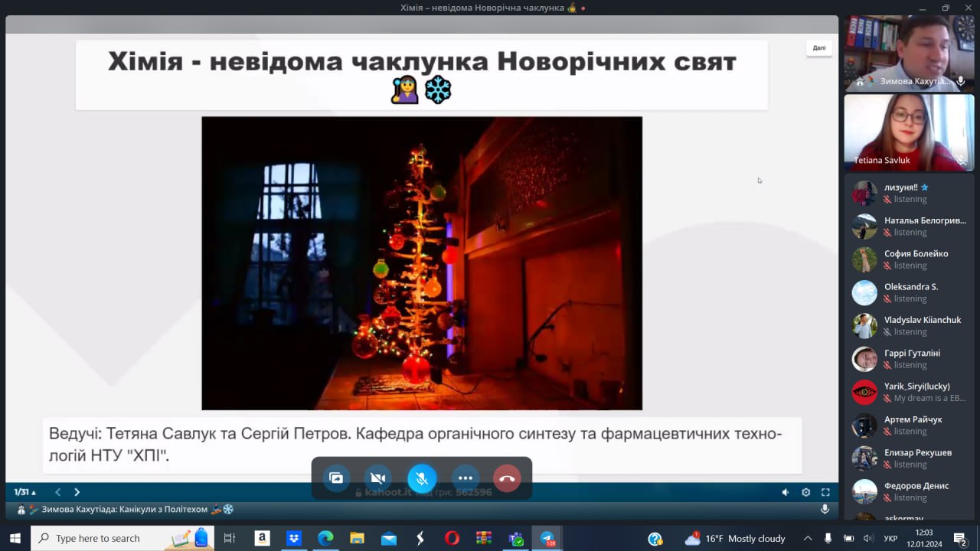Click the Christmas tree image on the slide

click(422, 263)
